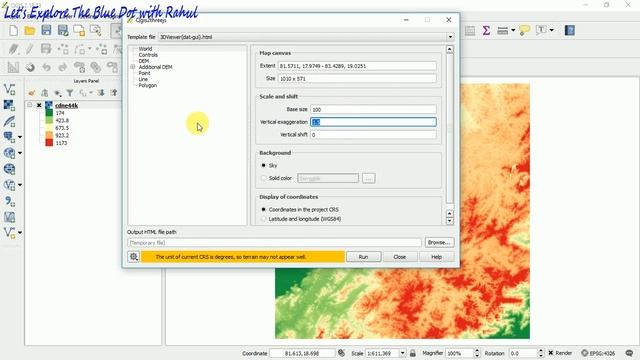Click Add Raster Layer sidebar icon
Image resolution: width=640 pixels, height=360 pixels.
(x=9, y=105)
